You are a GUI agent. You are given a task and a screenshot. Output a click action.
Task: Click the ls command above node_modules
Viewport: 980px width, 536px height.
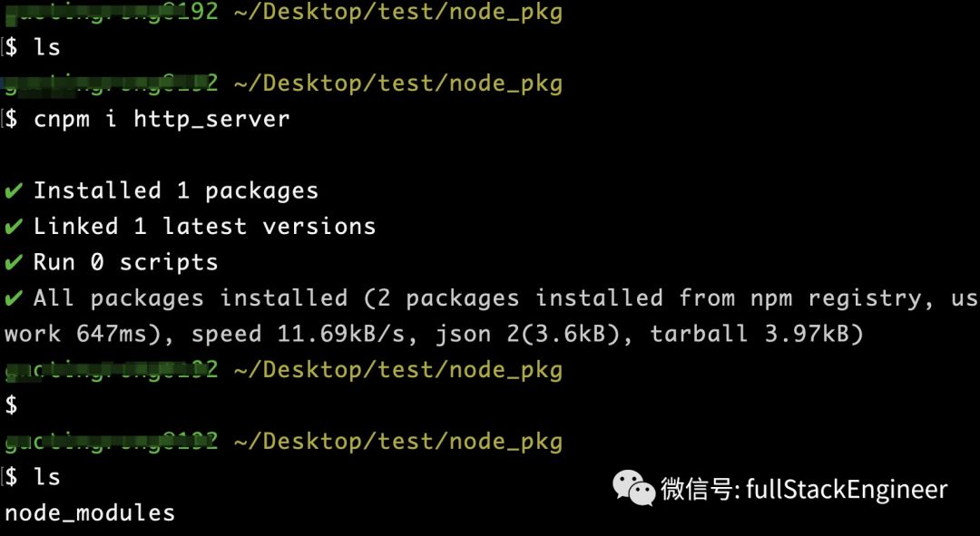tap(46, 477)
